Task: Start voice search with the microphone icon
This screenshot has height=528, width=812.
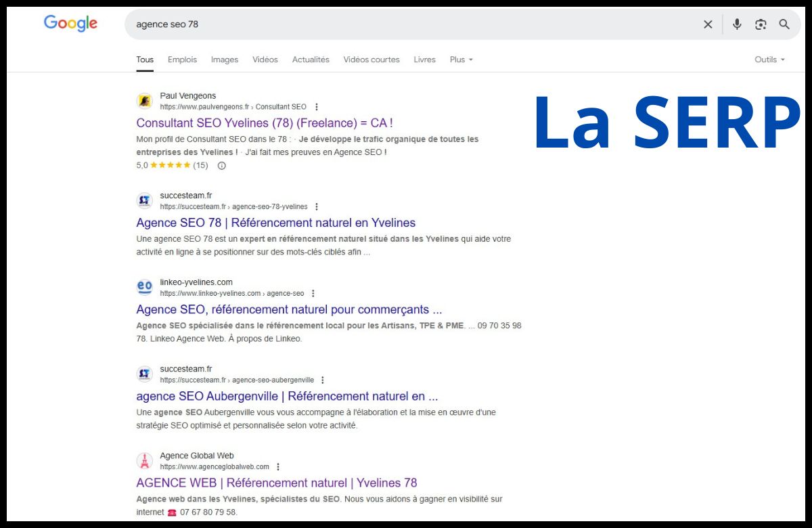Action: pos(737,24)
